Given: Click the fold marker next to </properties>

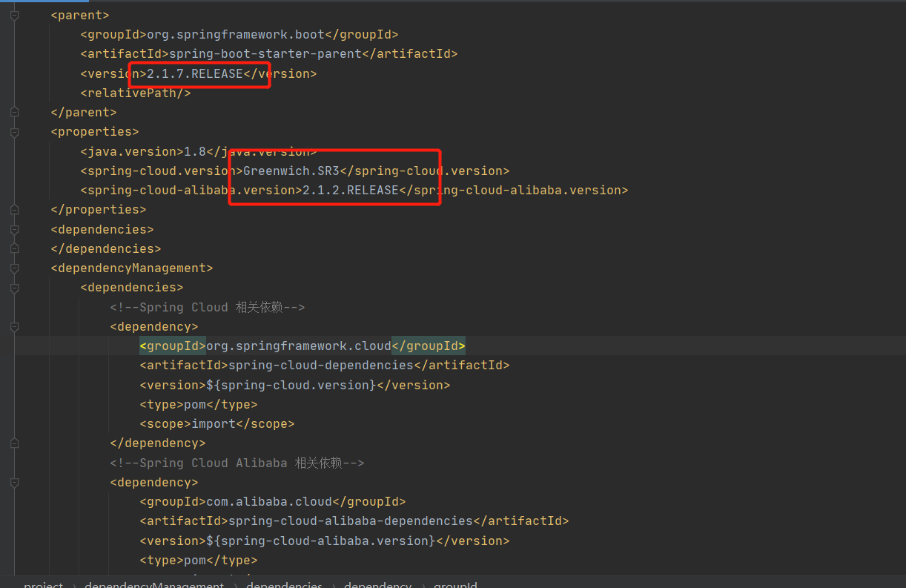Looking at the screenshot, I should (x=14, y=210).
